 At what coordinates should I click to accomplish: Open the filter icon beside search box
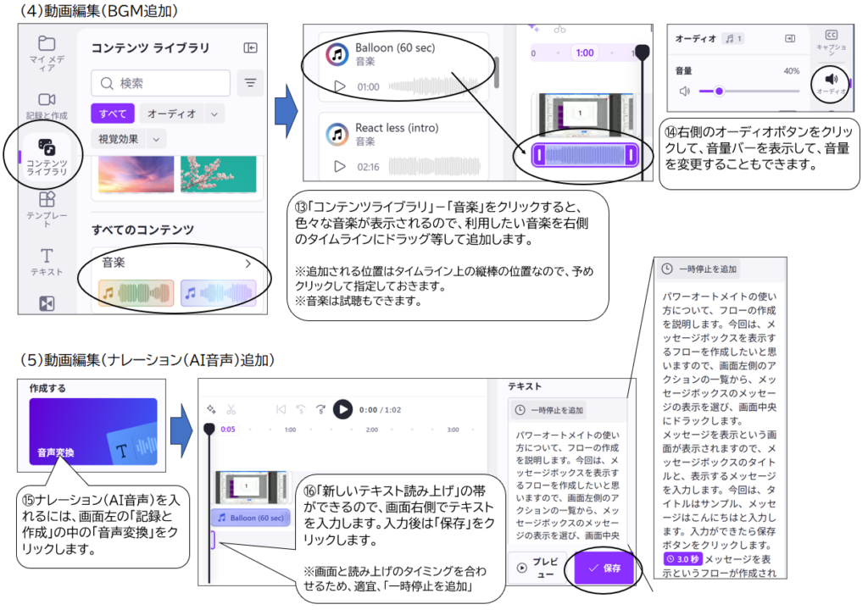pos(250,83)
